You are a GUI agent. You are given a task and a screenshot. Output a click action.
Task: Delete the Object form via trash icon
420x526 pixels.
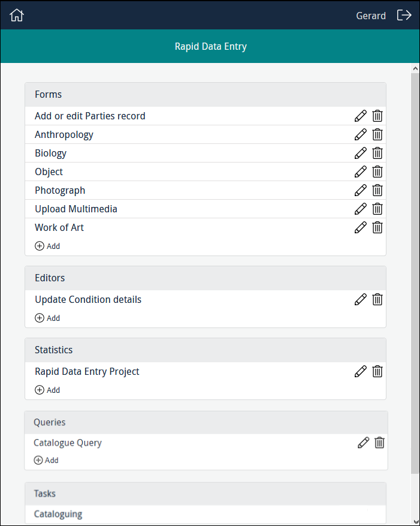coord(377,172)
